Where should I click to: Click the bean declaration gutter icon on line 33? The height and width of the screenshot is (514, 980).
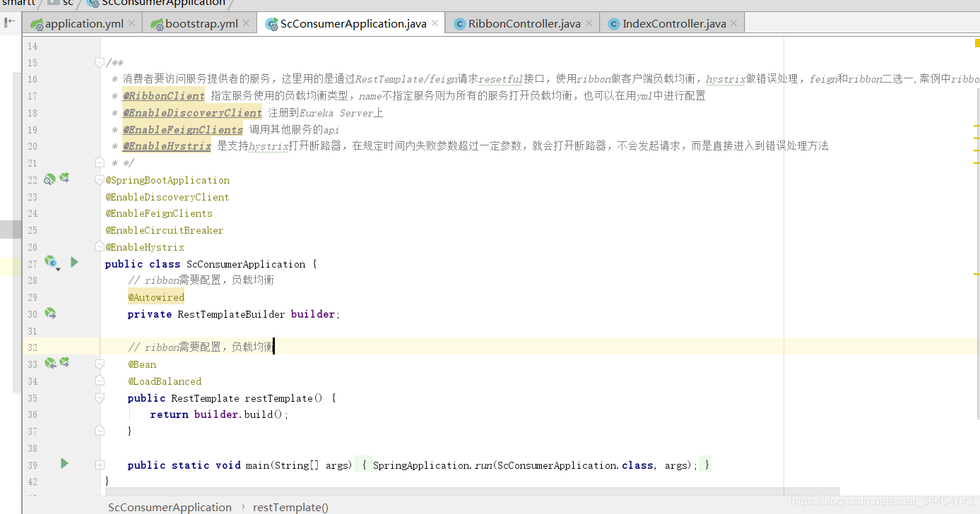point(50,363)
